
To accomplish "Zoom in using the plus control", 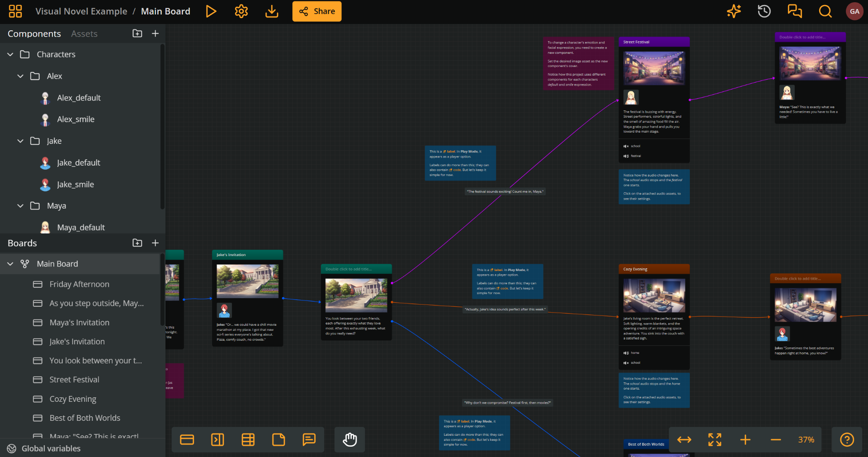I will point(745,439).
